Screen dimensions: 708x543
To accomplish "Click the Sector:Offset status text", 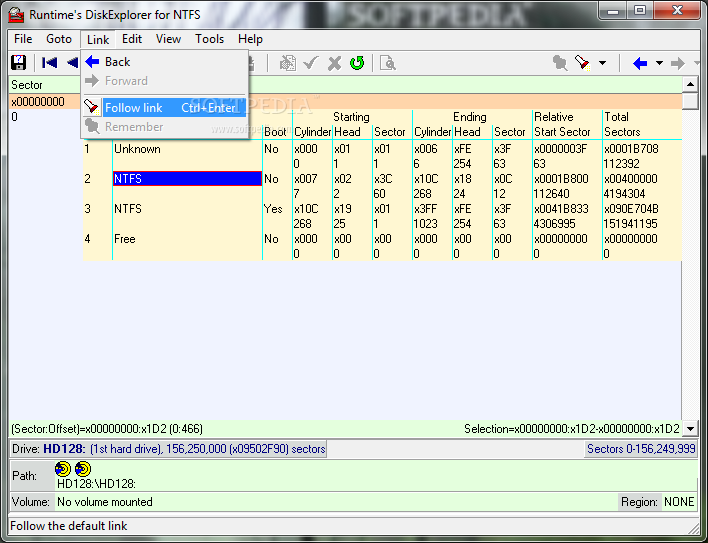I will [x=107, y=429].
